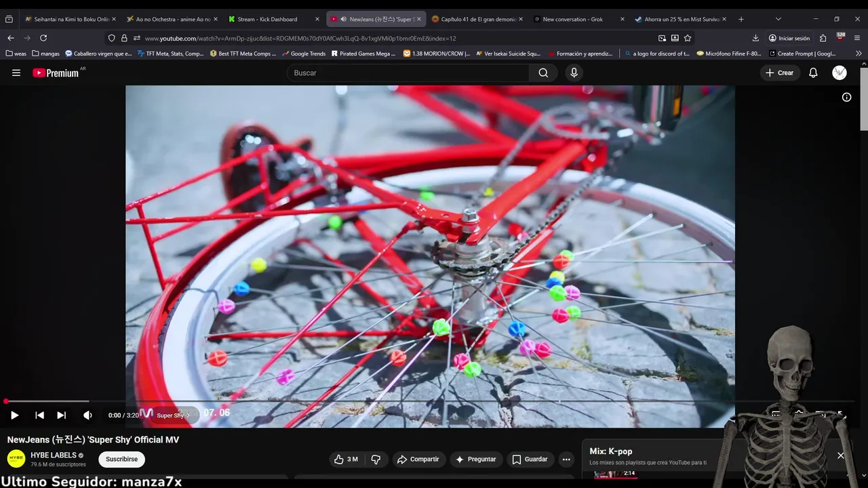The image size is (868, 488).
Task: Skip to the next video in the mix
Action: click(x=61, y=415)
